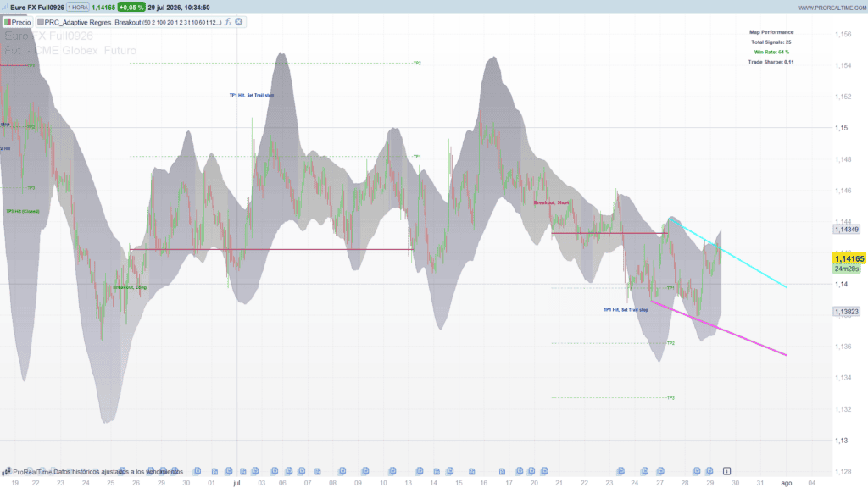This screenshot has height=488, width=868.
Task: Open the indicator formula (fx) editor
Action: (228, 22)
